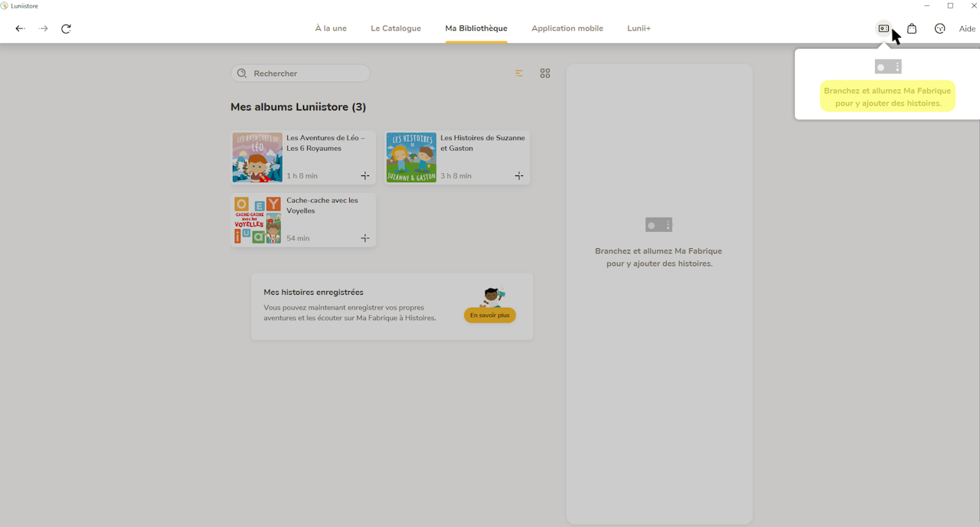Click the En savoir plus button

490,315
